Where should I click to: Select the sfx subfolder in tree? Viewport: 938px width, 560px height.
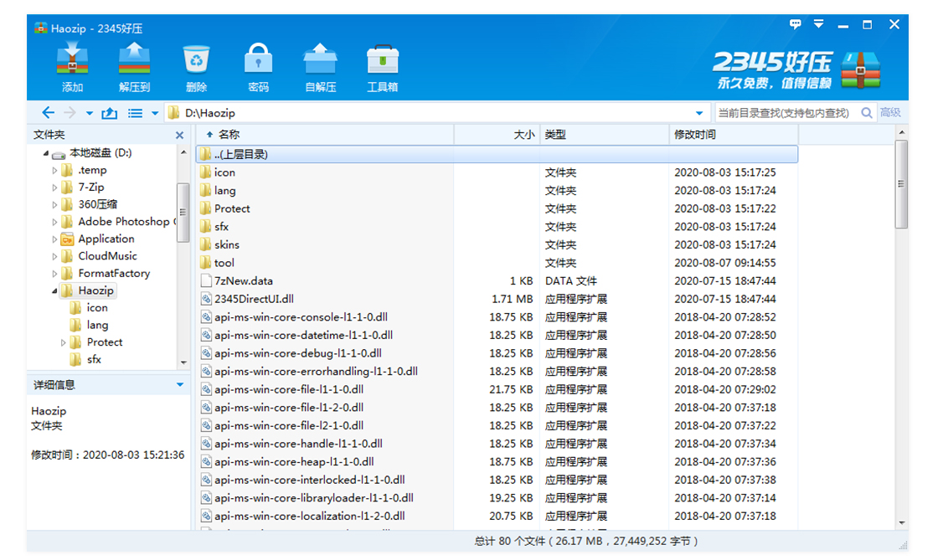85,359
